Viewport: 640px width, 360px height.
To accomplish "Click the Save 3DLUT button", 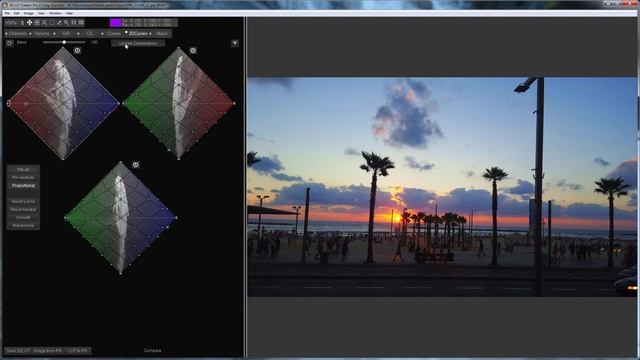I will 18,351.
